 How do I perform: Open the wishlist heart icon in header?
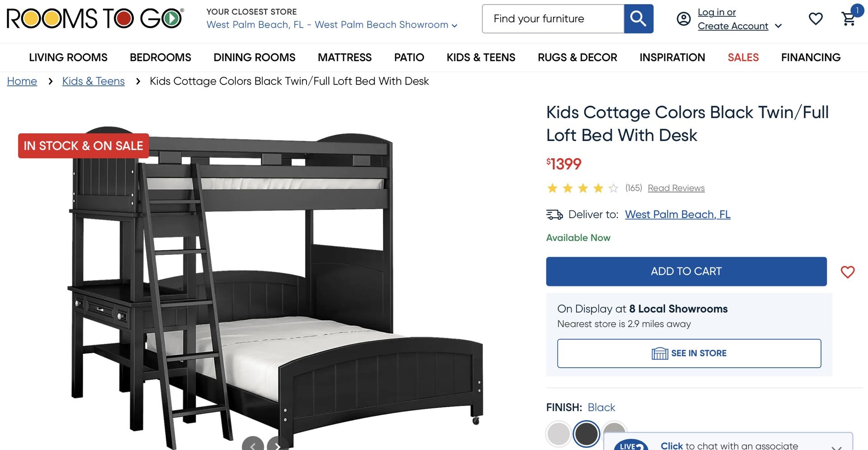816,19
